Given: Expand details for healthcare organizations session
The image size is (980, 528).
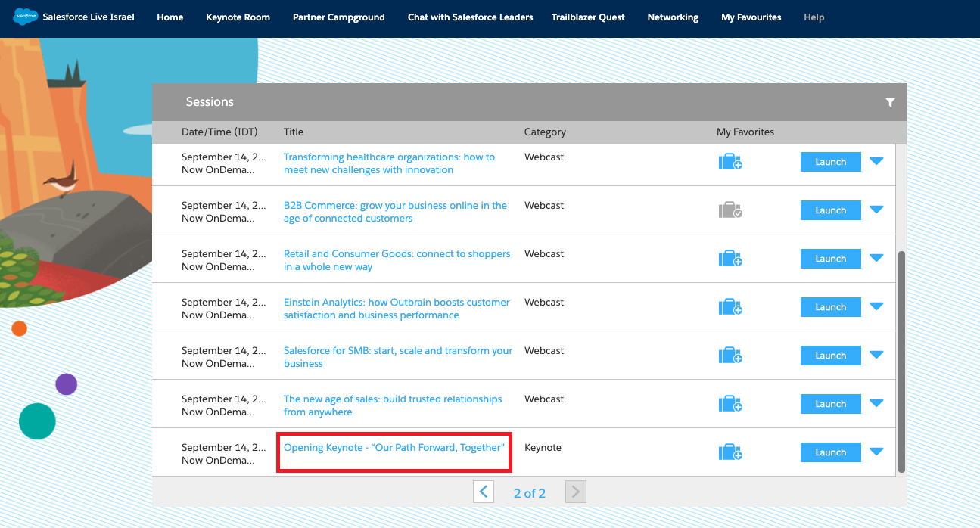Looking at the screenshot, I should point(876,161).
